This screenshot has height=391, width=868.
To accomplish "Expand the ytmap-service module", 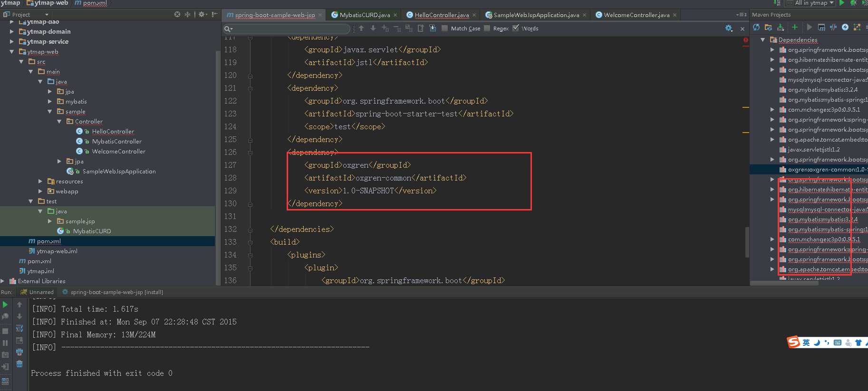I will [12, 42].
